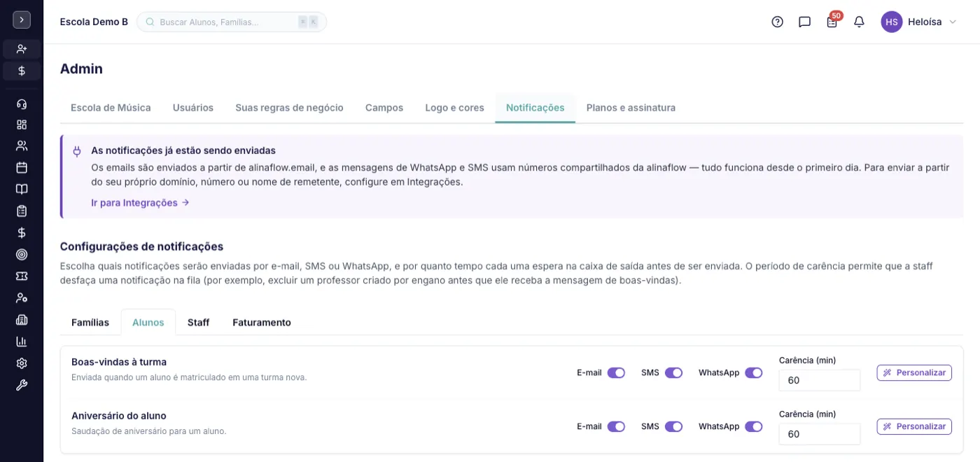Viewport: 980px width, 462px height.
Task: Open the help question mark icon
Action: point(777,22)
